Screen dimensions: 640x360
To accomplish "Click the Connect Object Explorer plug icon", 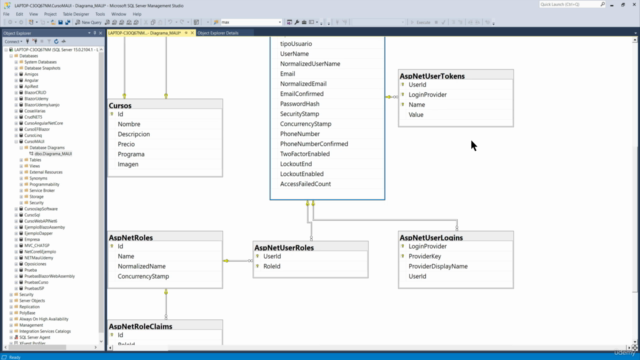I will tap(27, 42).
